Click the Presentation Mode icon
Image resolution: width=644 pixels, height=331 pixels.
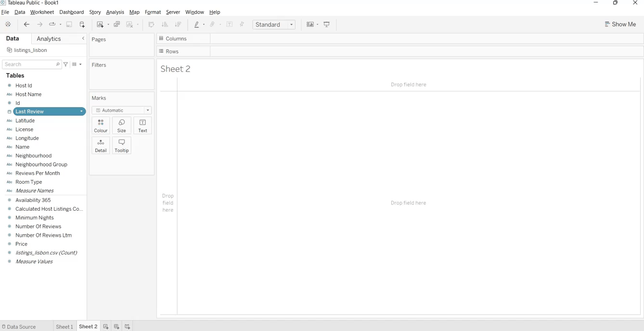[x=327, y=25]
